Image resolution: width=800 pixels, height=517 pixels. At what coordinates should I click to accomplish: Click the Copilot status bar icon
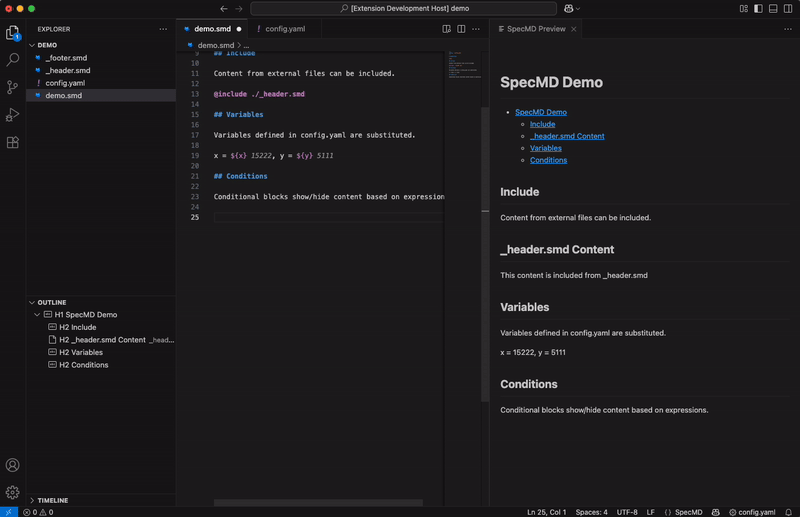716,512
